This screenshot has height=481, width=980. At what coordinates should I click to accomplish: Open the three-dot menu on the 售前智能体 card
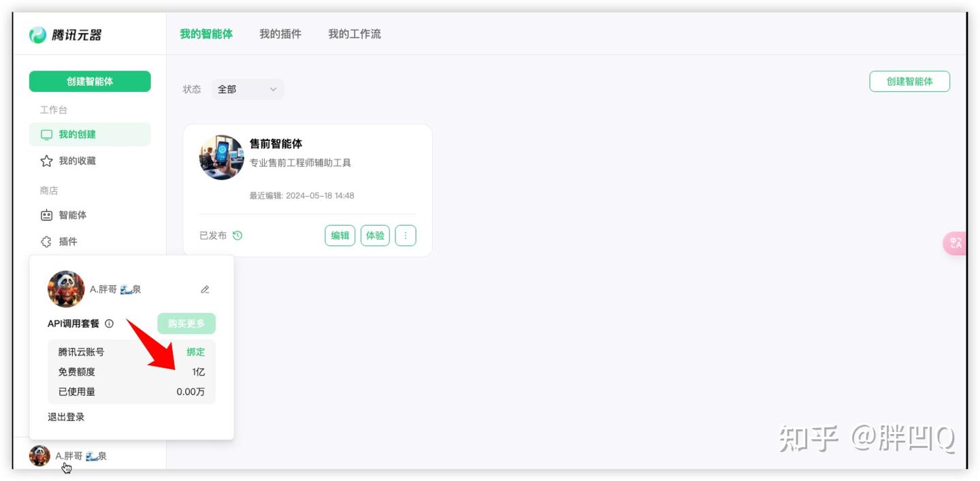click(x=406, y=235)
